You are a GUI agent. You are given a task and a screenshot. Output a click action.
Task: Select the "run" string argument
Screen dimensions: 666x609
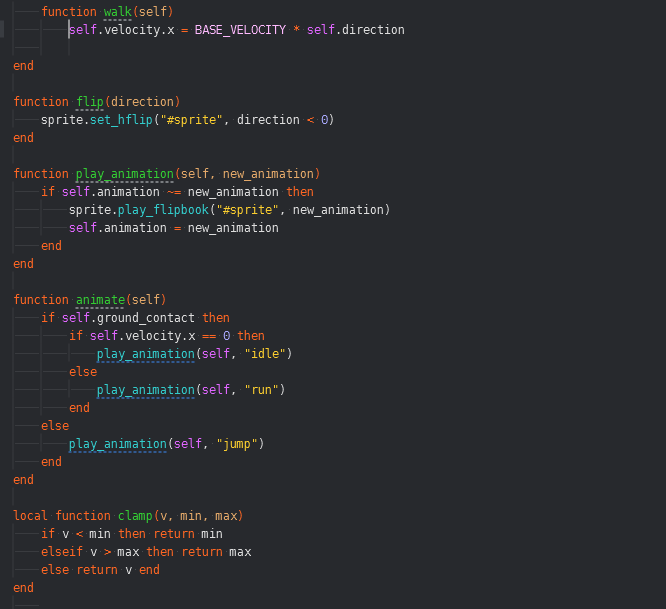[x=264, y=390]
